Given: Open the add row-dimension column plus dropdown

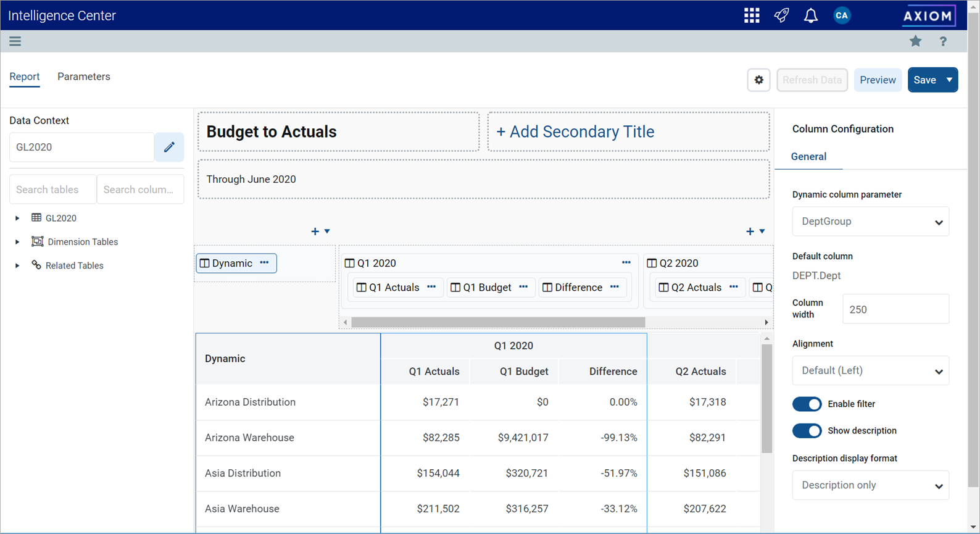Looking at the screenshot, I should (320, 231).
